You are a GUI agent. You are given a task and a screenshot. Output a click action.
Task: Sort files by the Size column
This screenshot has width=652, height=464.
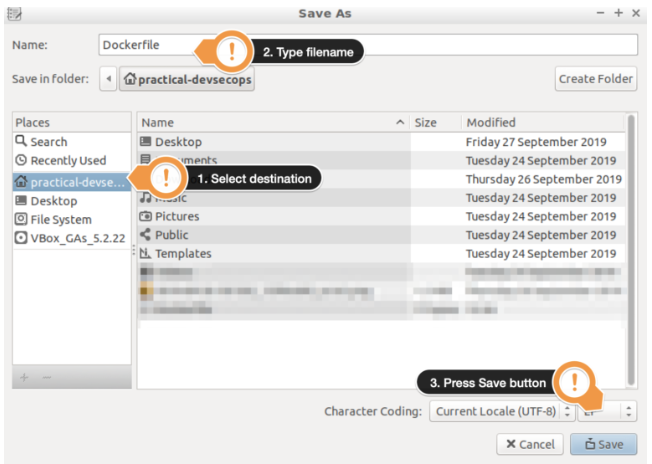coord(436,123)
